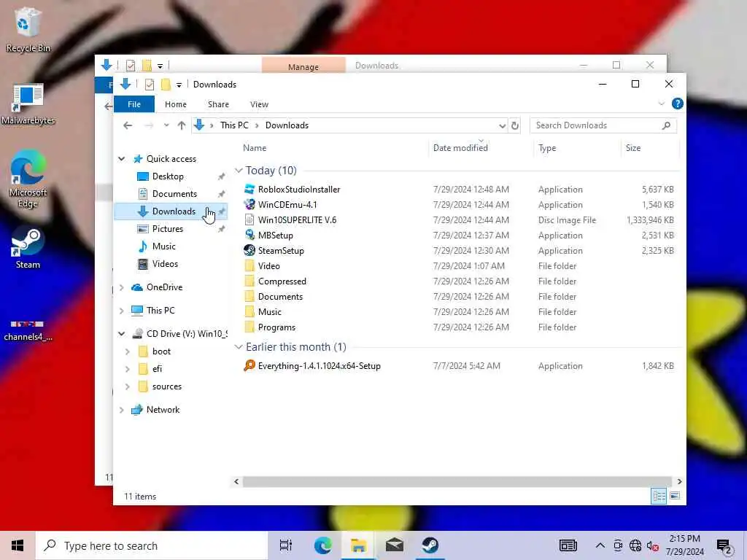The width and height of the screenshot is (747, 560).
Task: Open Mail from the taskbar
Action: (x=395, y=545)
